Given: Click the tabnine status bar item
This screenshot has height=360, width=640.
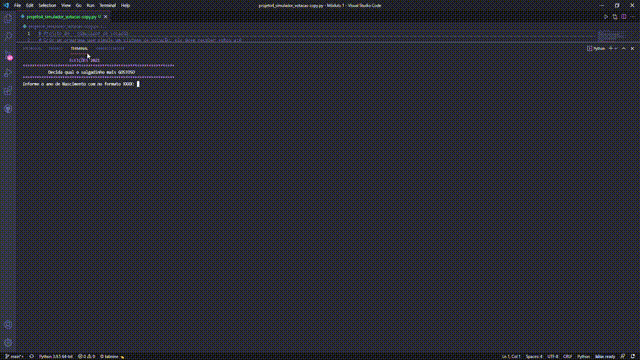Looking at the screenshot, I should (x=112, y=356).
